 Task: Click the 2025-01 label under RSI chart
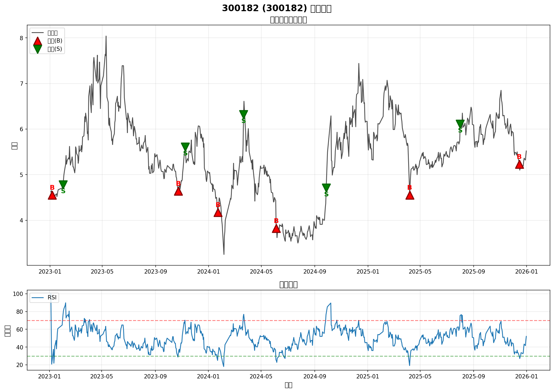tap(367, 377)
